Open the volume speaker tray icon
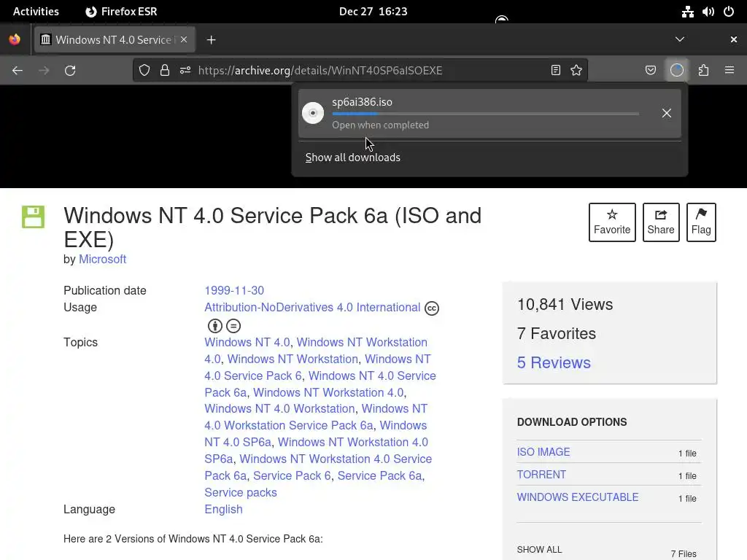This screenshot has width=747, height=560. pyautogui.click(x=708, y=12)
